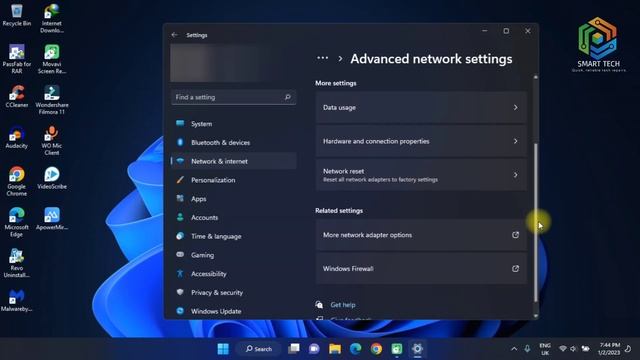Open the Data usage row
The width and height of the screenshot is (640, 360).
(421, 107)
